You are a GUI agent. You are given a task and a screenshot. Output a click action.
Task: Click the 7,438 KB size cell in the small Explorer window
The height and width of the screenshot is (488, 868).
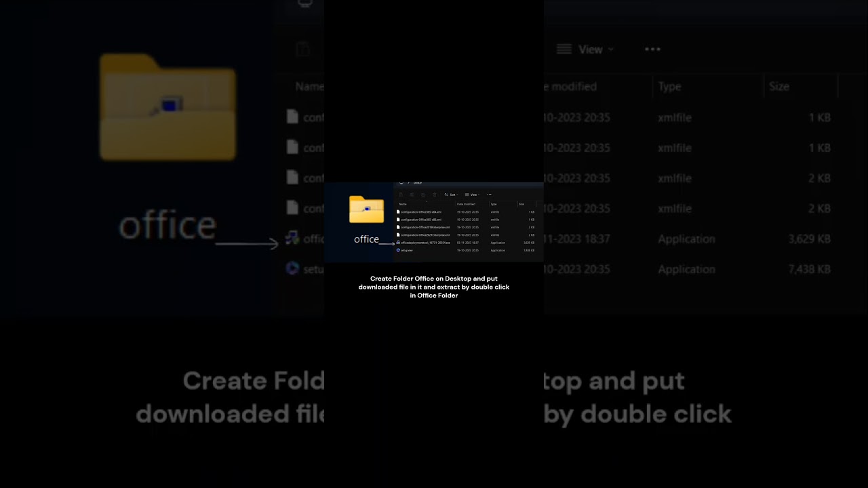coord(529,250)
